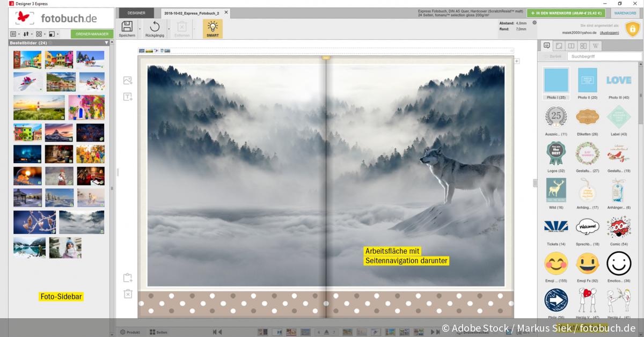Add to cart via IN DEN WARENKORB
This screenshot has height=337, width=644.
(x=566, y=13)
